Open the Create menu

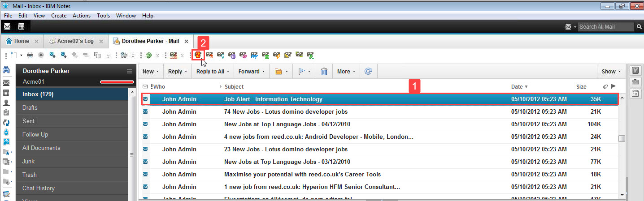(x=59, y=16)
